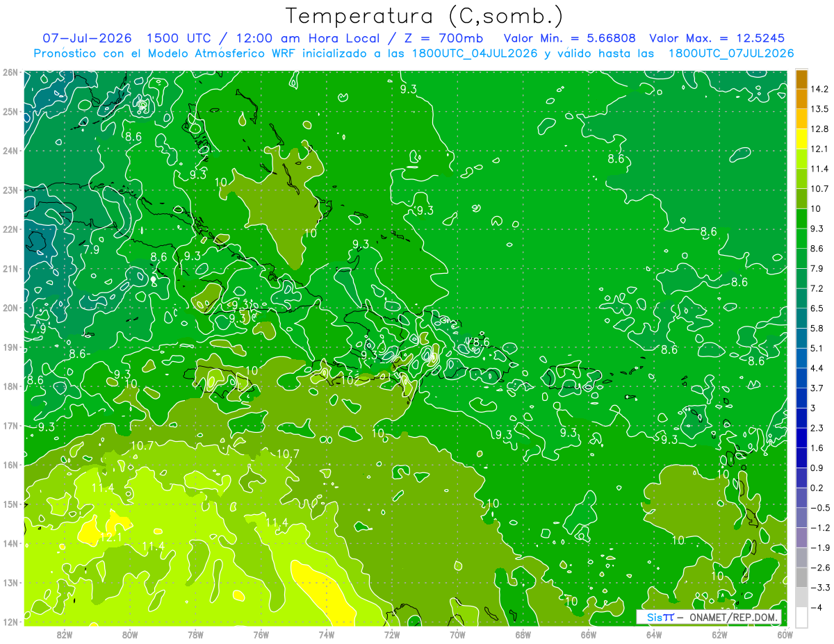Click the "78W" longitude axis label
This screenshot has width=834, height=644.
(195, 635)
